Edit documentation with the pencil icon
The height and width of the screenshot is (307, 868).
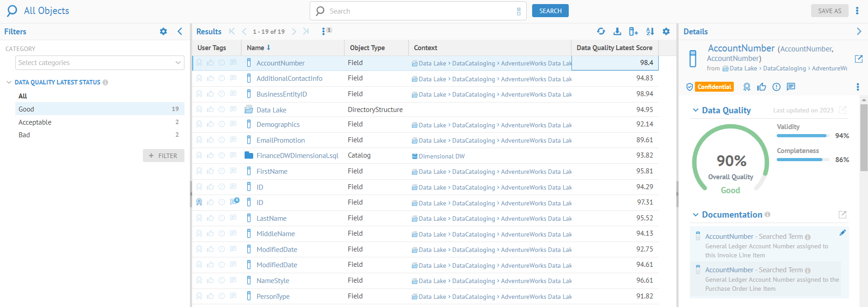(843, 233)
